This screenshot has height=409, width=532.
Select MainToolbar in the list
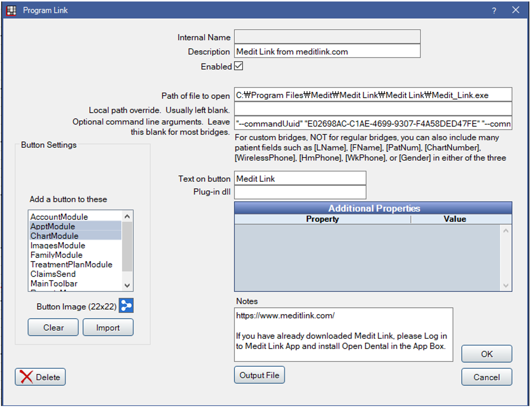click(75, 284)
